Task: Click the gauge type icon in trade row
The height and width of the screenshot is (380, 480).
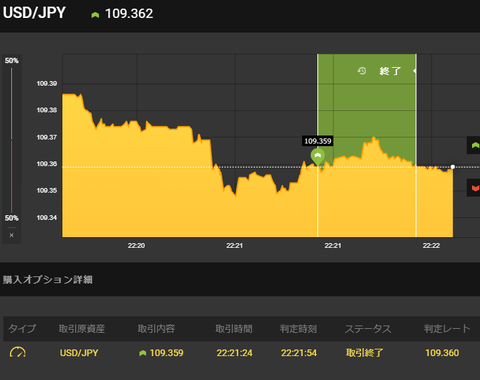Action: click(18, 352)
